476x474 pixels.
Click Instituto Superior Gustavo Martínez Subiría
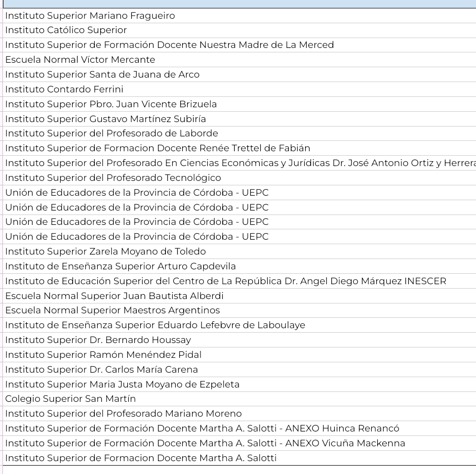(239, 119)
